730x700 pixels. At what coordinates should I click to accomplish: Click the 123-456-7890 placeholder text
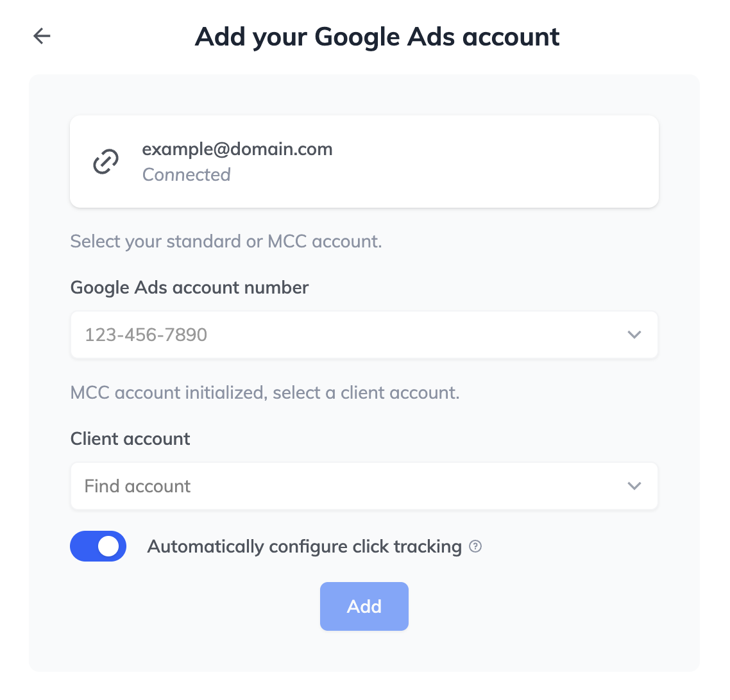click(x=146, y=335)
